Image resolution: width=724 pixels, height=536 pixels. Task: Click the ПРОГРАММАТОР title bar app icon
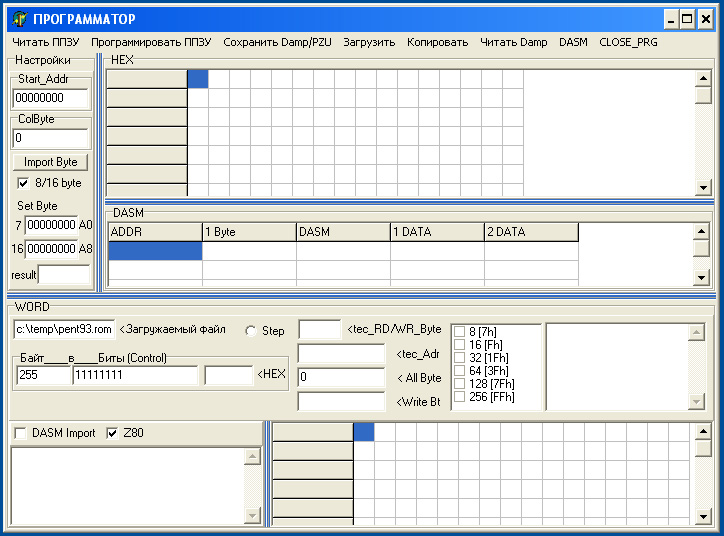tap(20, 19)
